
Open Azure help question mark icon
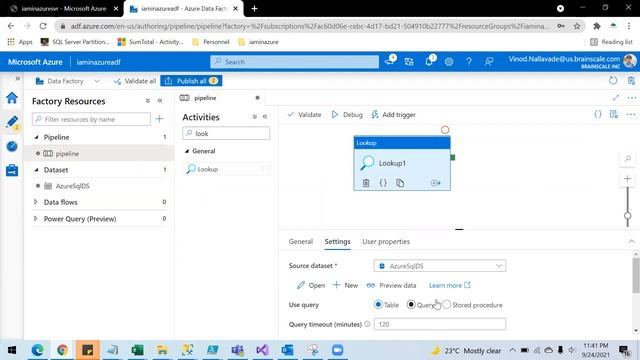click(x=469, y=62)
